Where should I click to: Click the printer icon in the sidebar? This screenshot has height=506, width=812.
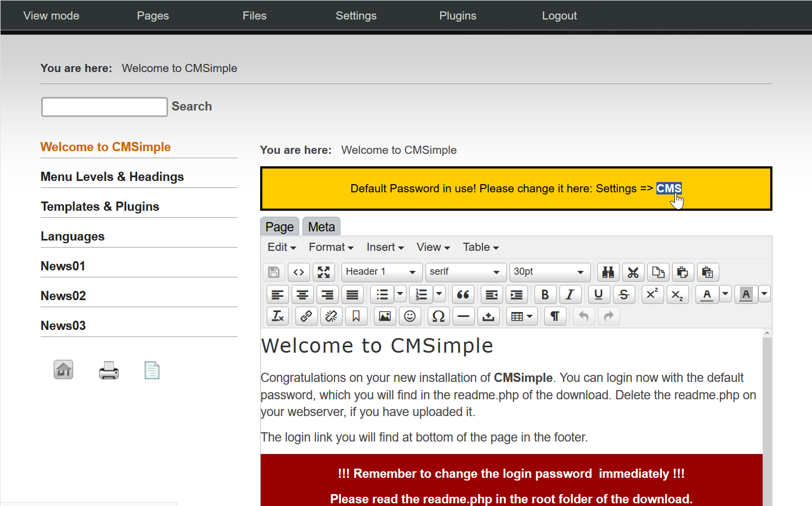109,371
